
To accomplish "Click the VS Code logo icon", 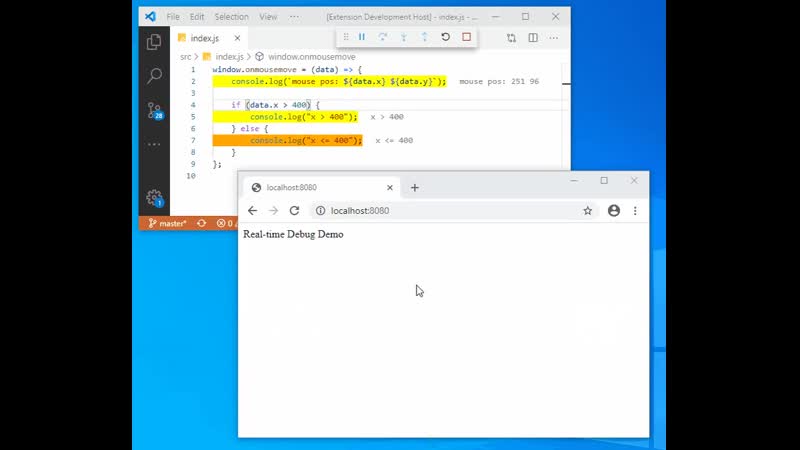I will coord(151,16).
